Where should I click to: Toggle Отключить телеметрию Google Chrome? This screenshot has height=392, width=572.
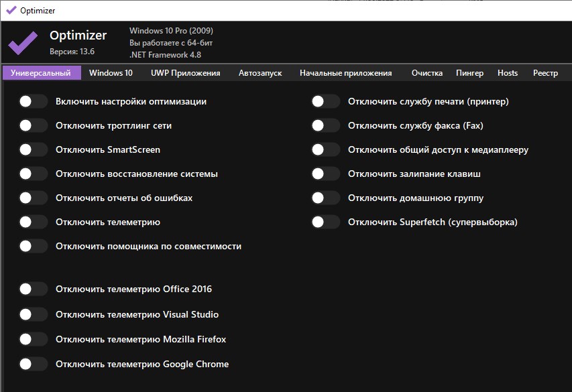33,365
